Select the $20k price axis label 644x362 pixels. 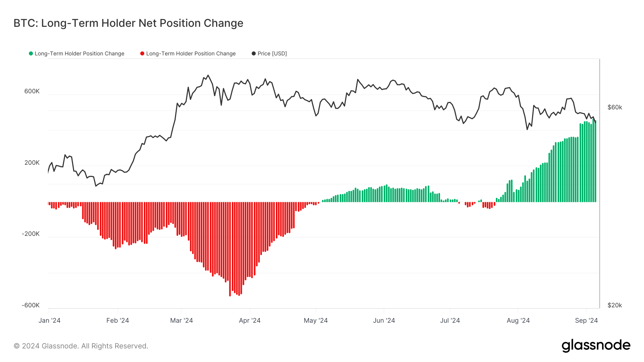pyautogui.click(x=615, y=305)
